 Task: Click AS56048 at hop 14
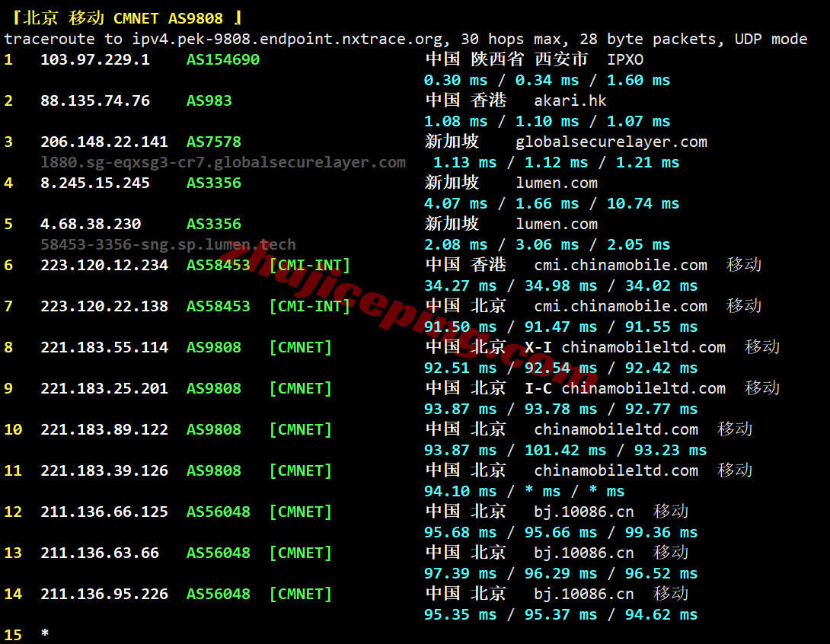coord(218,595)
